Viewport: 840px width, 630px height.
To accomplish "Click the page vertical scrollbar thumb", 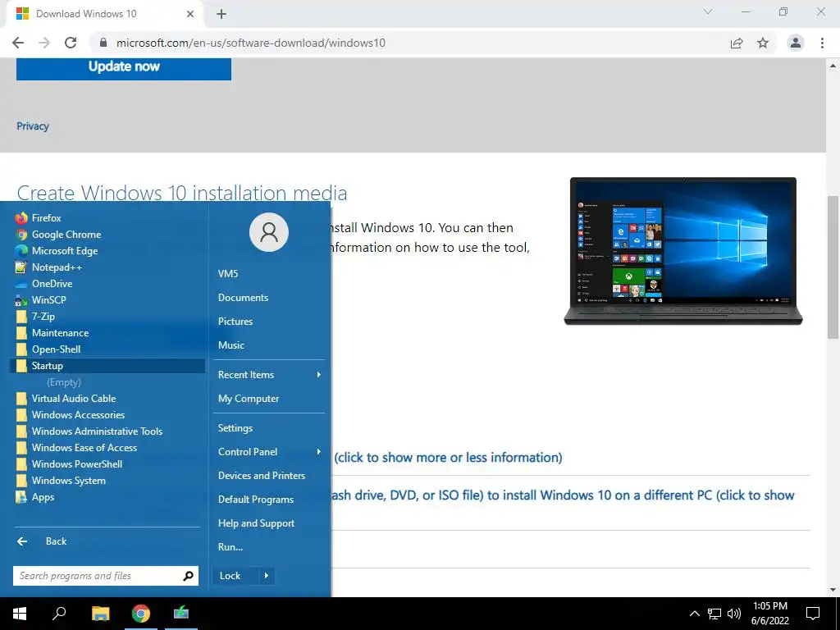I will [x=833, y=267].
